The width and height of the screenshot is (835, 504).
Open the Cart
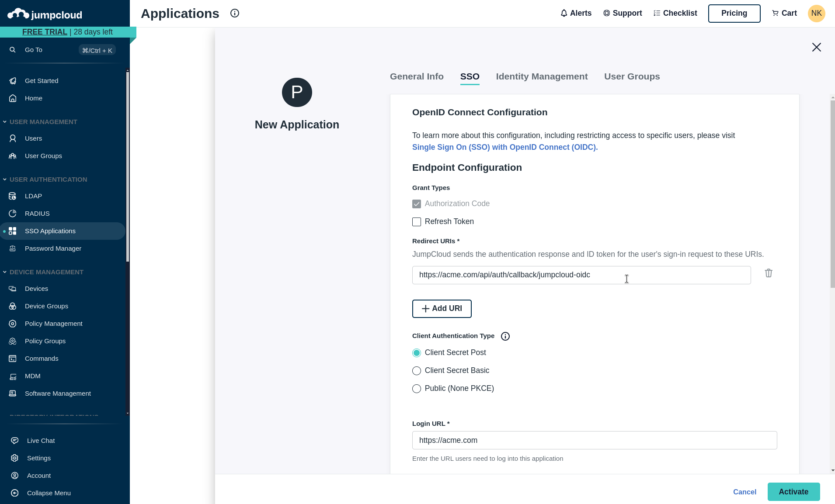[784, 13]
